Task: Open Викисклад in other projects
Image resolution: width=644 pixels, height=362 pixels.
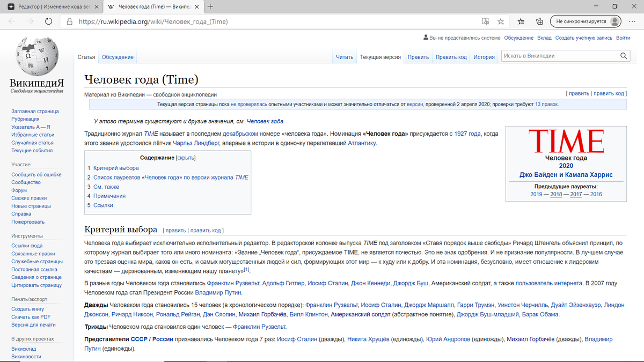Action: [24, 349]
